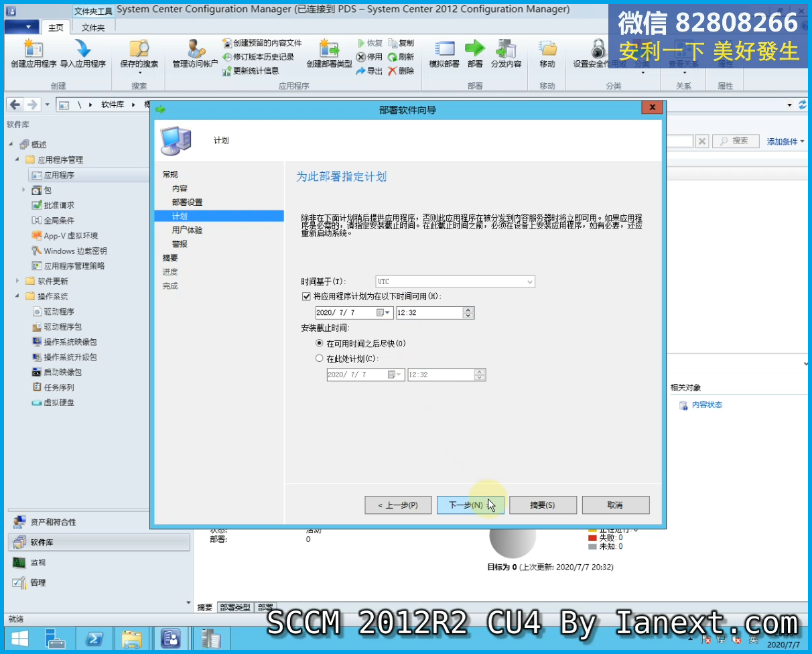
Task: Click the 搜索 button
Action: click(736, 141)
